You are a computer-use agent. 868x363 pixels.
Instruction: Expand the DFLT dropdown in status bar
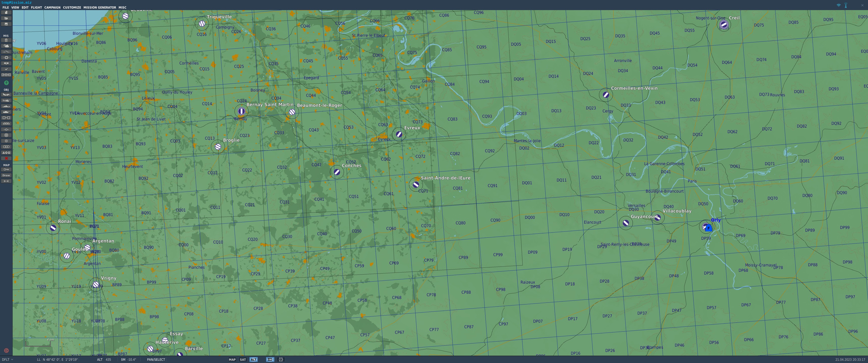7,360
